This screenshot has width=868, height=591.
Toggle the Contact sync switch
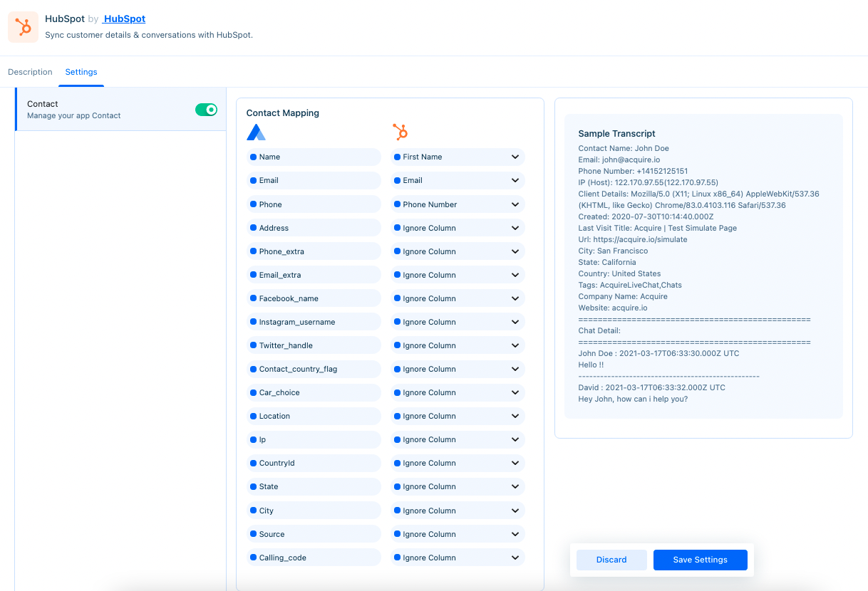[x=206, y=110]
